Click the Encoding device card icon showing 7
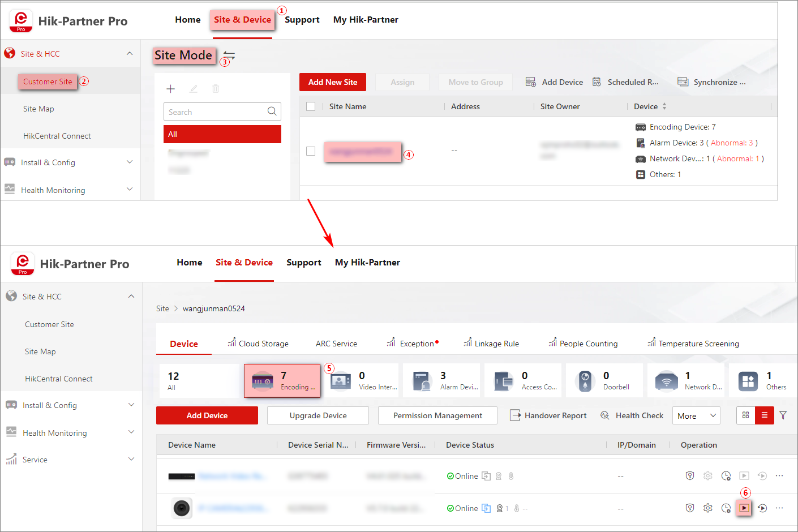 pyautogui.click(x=262, y=381)
